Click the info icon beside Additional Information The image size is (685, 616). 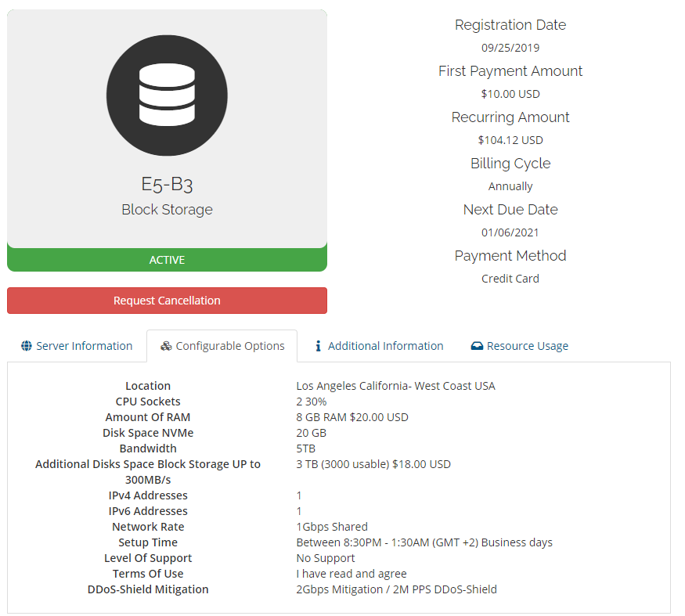coord(319,346)
